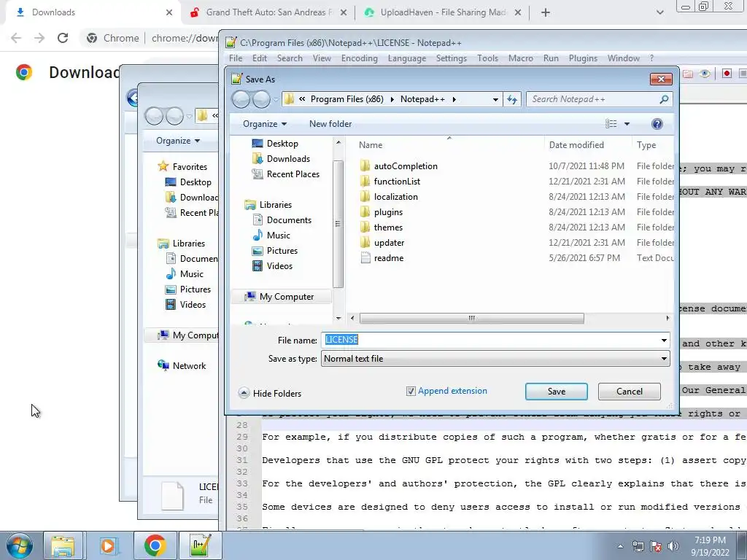This screenshot has width=747, height=560.
Task: Expand arrow after Program Files (x86) path
Action: coord(392,99)
